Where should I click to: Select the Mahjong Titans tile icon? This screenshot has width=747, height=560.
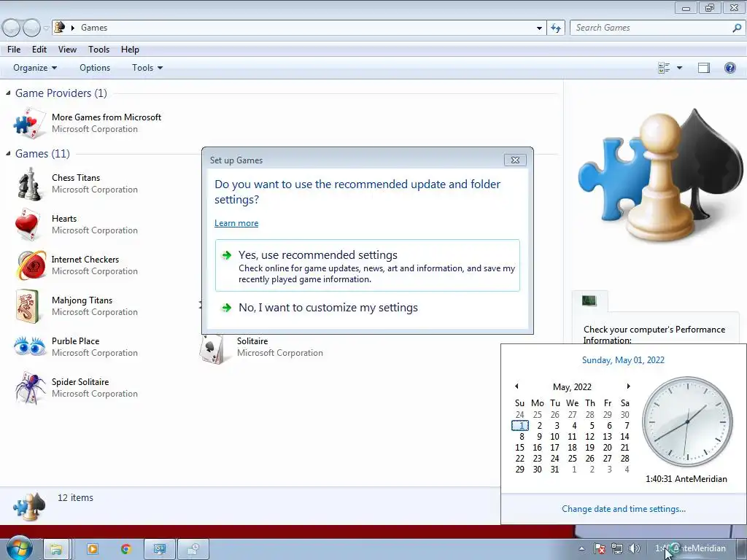point(28,306)
